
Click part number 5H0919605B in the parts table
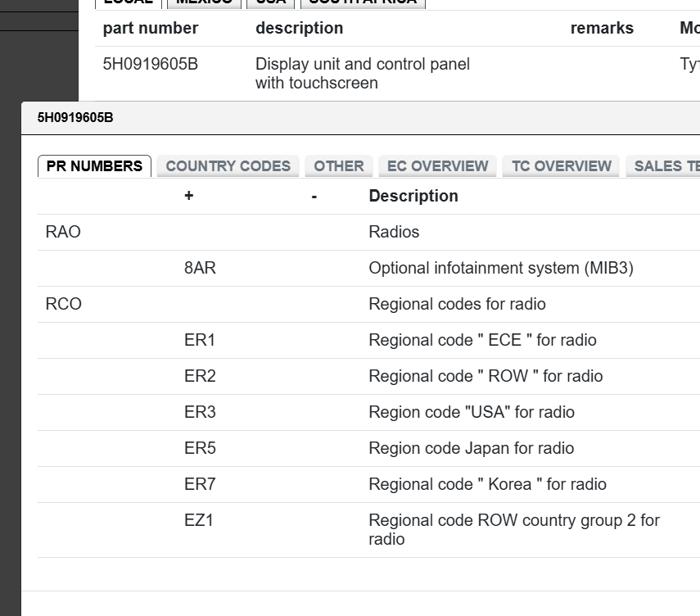[150, 64]
